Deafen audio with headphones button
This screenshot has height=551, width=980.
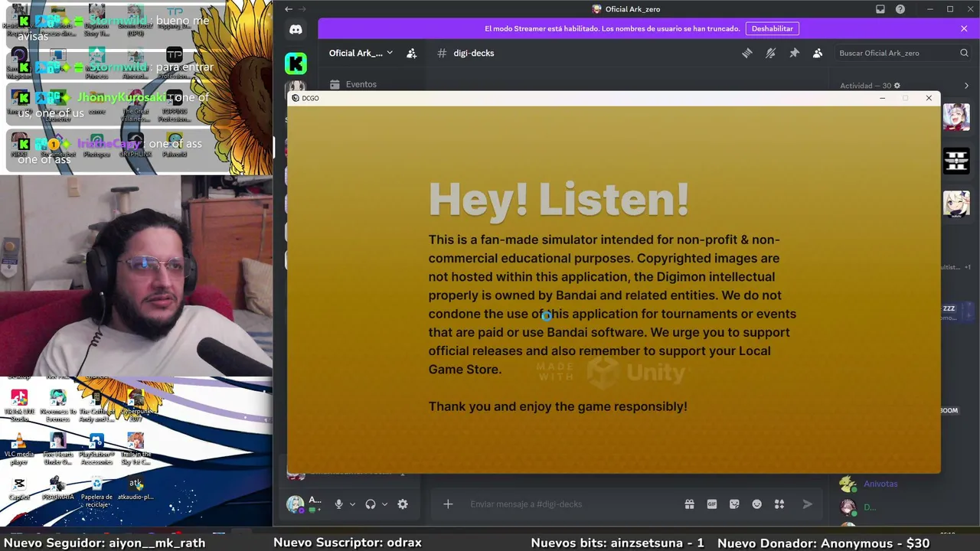pos(371,504)
